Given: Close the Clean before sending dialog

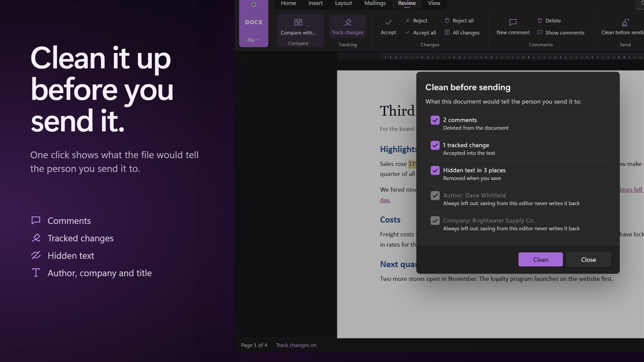Looking at the screenshot, I should tap(588, 259).
